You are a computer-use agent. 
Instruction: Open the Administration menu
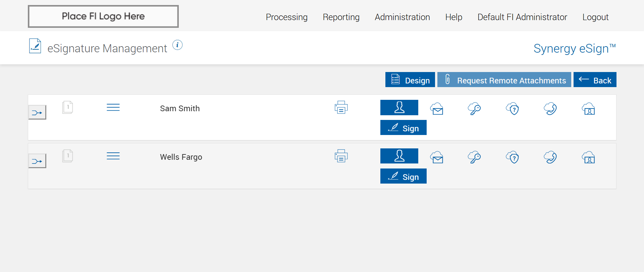pyautogui.click(x=402, y=17)
